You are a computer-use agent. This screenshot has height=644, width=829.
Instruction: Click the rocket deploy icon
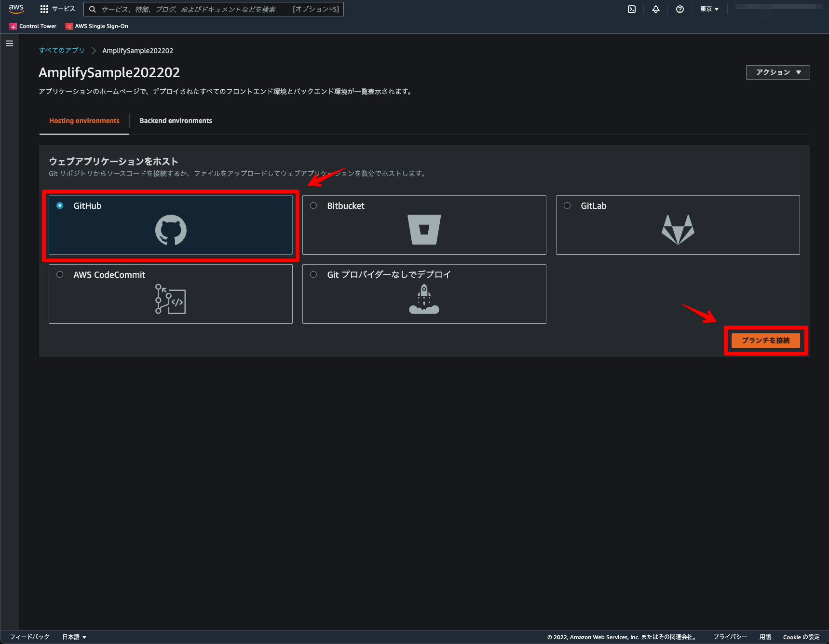pyautogui.click(x=424, y=299)
